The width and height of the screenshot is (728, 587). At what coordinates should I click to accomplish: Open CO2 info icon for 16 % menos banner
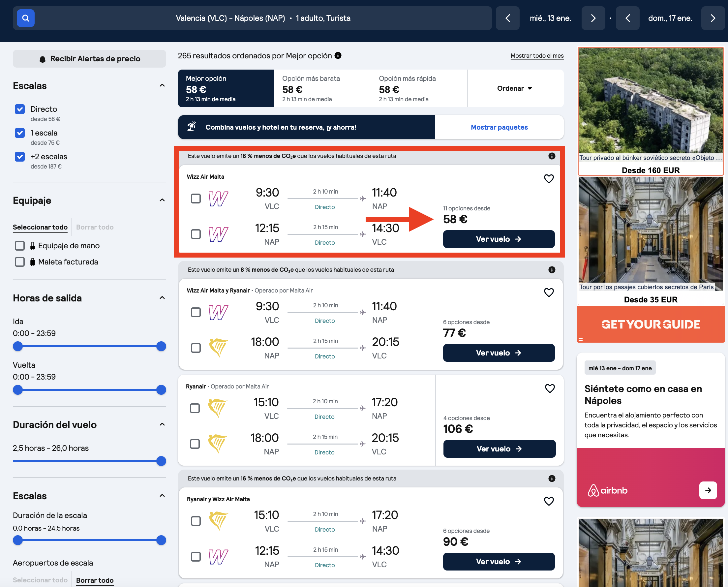[552, 479]
